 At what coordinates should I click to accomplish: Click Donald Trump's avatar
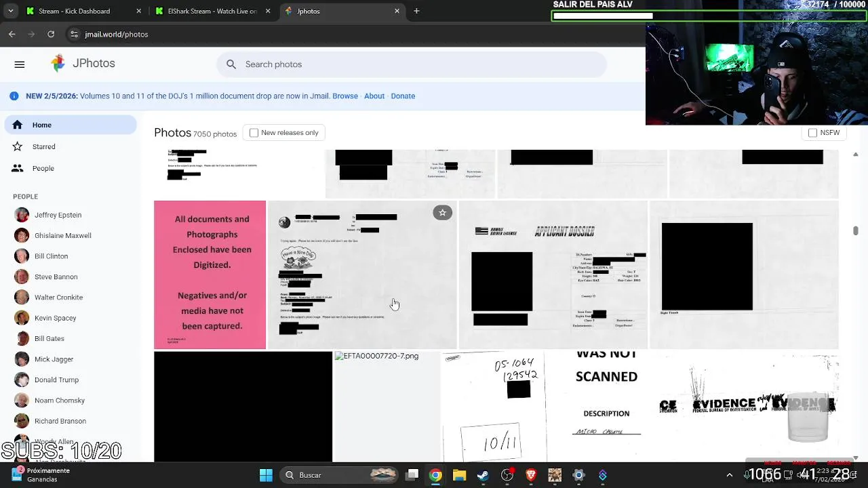pyautogui.click(x=22, y=380)
